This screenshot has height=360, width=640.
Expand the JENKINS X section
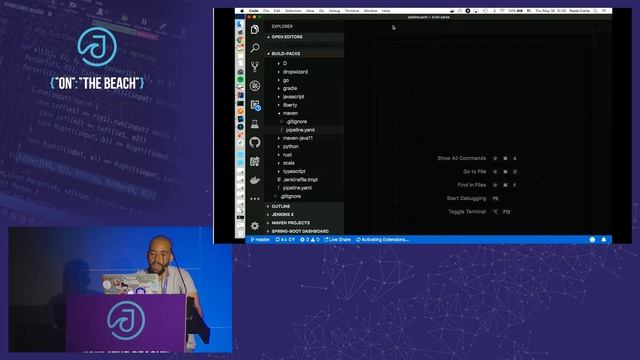tap(305, 214)
